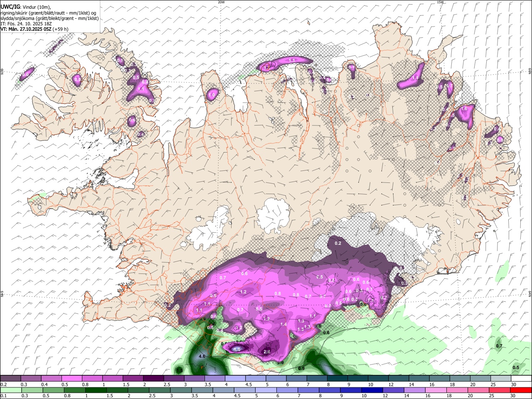Click the red 30 swatch in lower scale
Screen dimensions: 532x399
pyautogui.click(x=521, y=390)
